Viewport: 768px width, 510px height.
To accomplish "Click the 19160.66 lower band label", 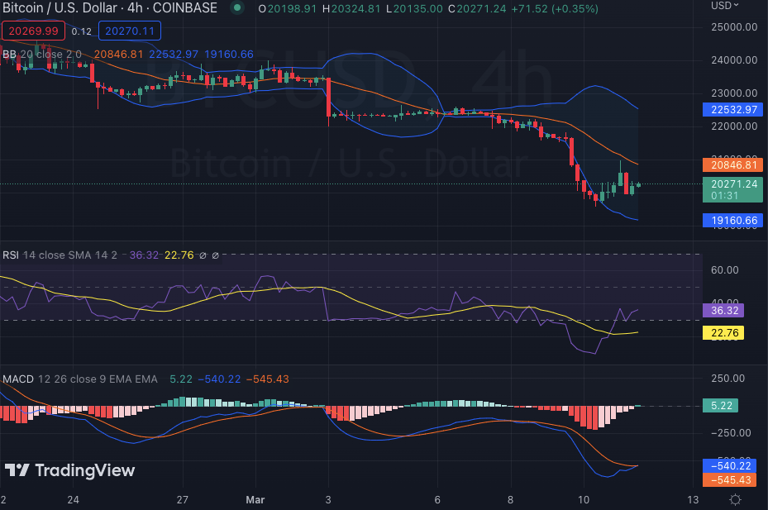I will (x=735, y=220).
